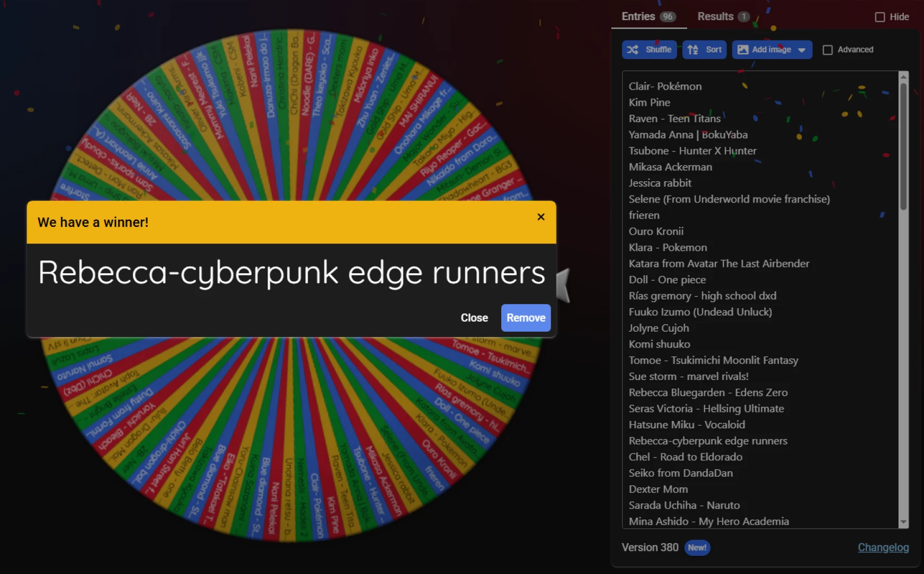
Task: Click the entries list scrollbar thumb
Action: click(x=903, y=147)
